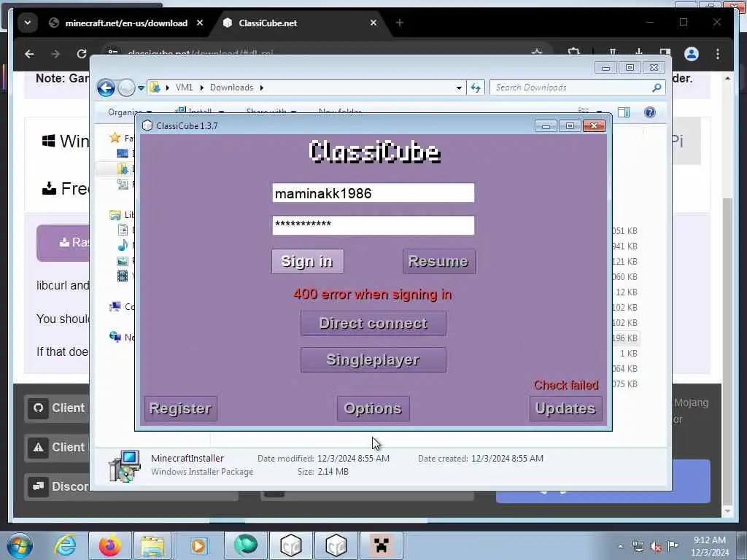Show hidden system tray icons arrow
Image resolution: width=747 pixels, height=560 pixels.
(620, 547)
